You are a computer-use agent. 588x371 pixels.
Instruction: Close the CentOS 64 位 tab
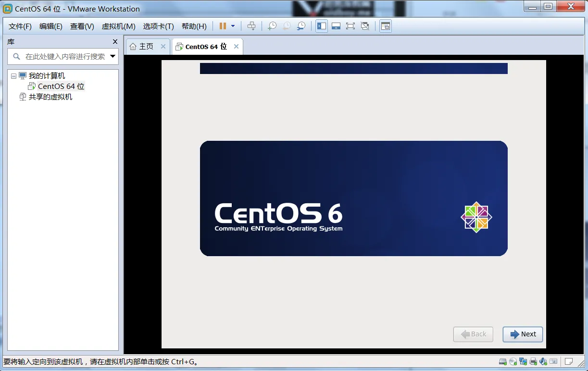(x=236, y=47)
